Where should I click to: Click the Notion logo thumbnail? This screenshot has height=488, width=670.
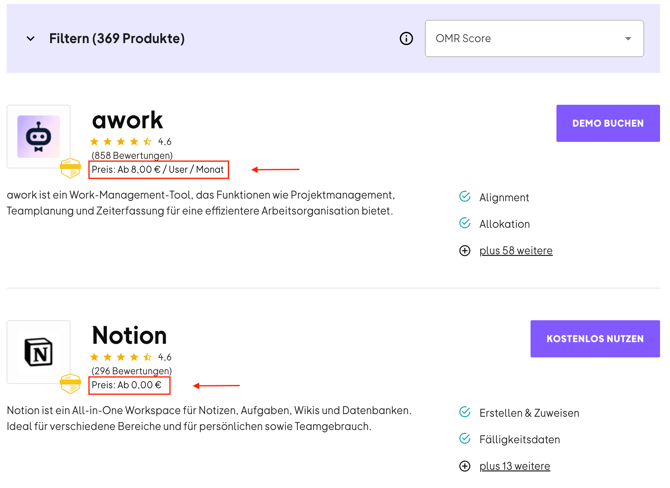tap(38, 352)
